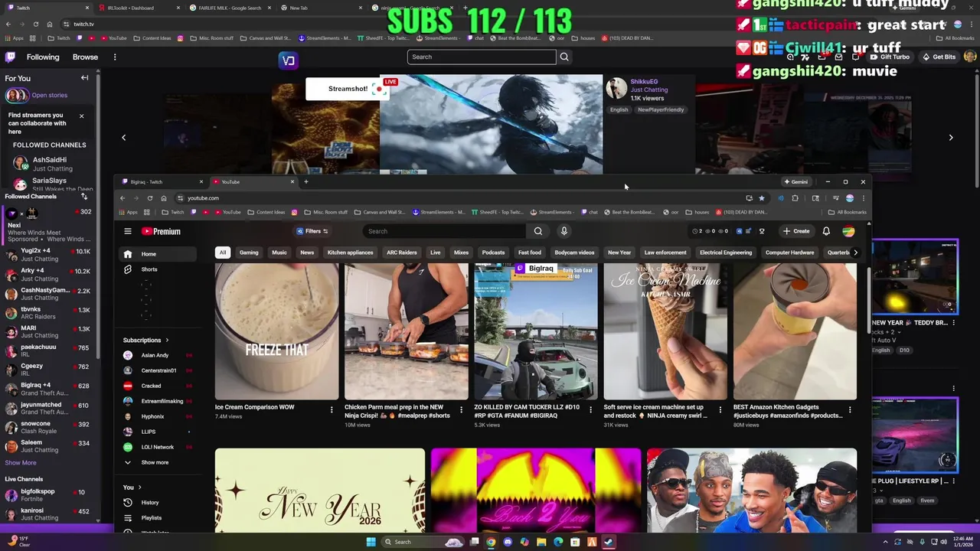Select the Music category chip

pyautogui.click(x=279, y=253)
